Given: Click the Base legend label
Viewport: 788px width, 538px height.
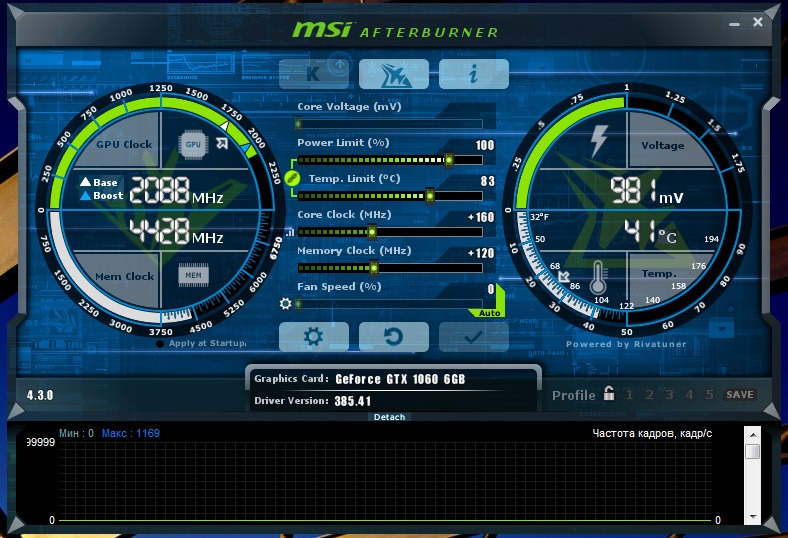Looking at the screenshot, I should 105,182.
